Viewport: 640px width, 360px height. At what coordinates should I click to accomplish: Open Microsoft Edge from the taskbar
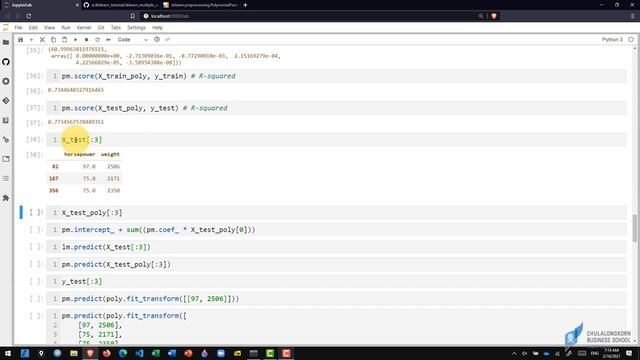(x=123, y=353)
